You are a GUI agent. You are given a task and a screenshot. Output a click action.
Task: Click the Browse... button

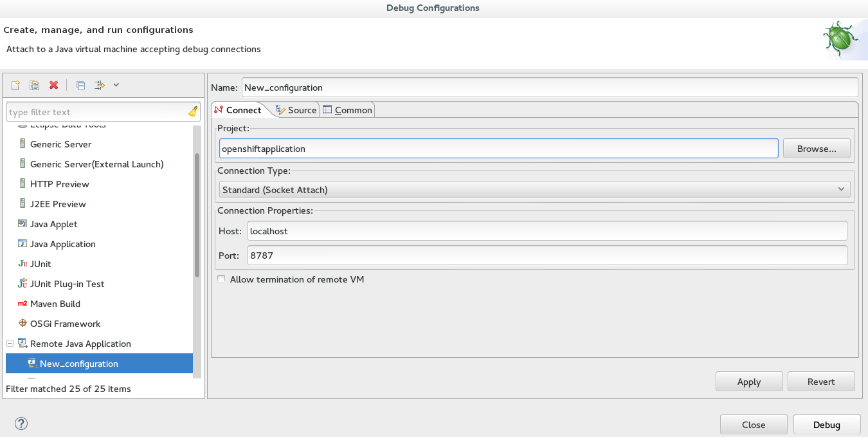click(x=817, y=149)
